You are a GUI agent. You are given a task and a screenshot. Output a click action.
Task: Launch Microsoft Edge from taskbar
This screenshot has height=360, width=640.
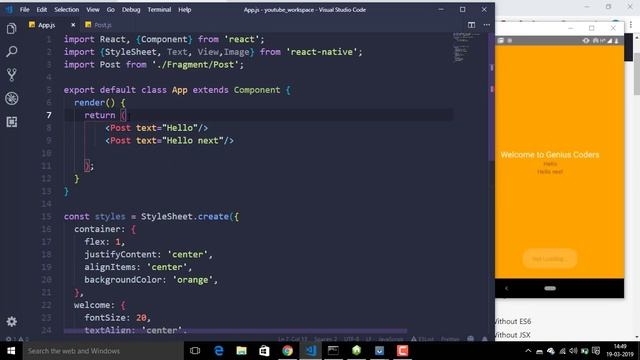point(219,351)
